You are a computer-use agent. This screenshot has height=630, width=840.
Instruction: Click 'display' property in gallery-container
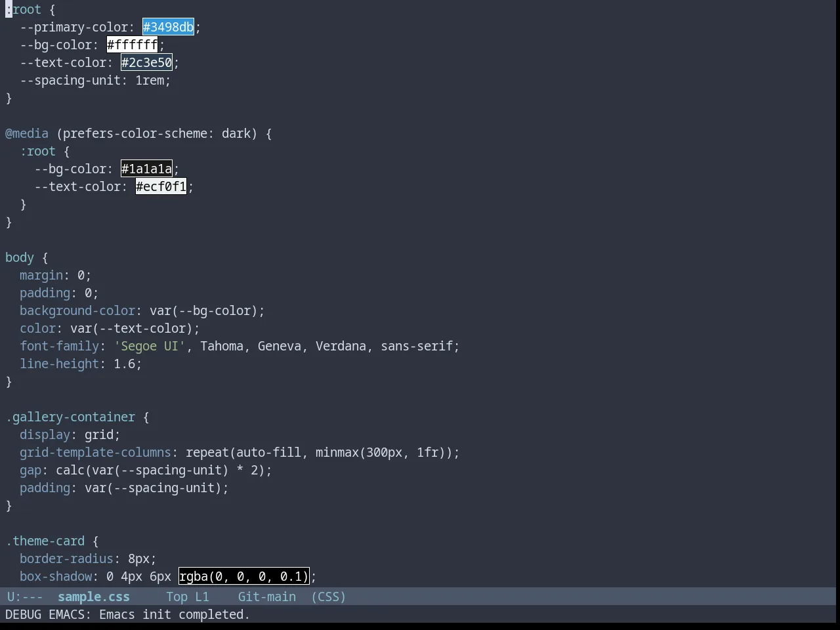click(45, 434)
